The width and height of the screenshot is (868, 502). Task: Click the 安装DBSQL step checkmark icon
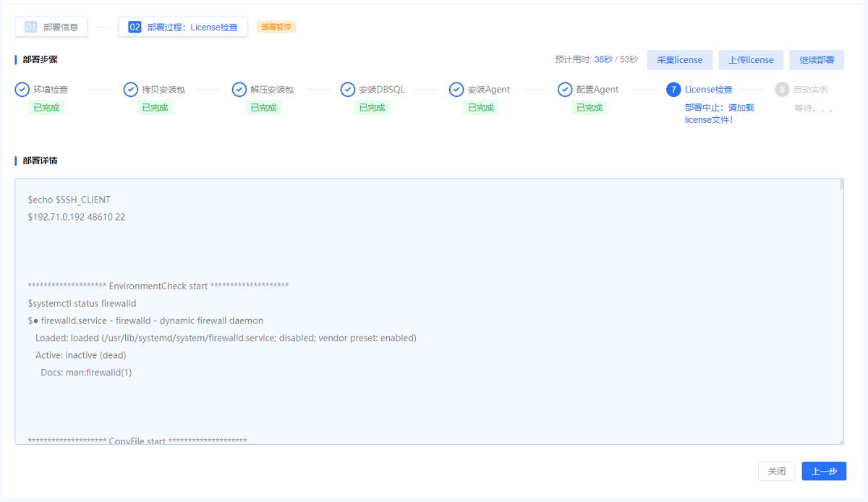[x=348, y=90]
